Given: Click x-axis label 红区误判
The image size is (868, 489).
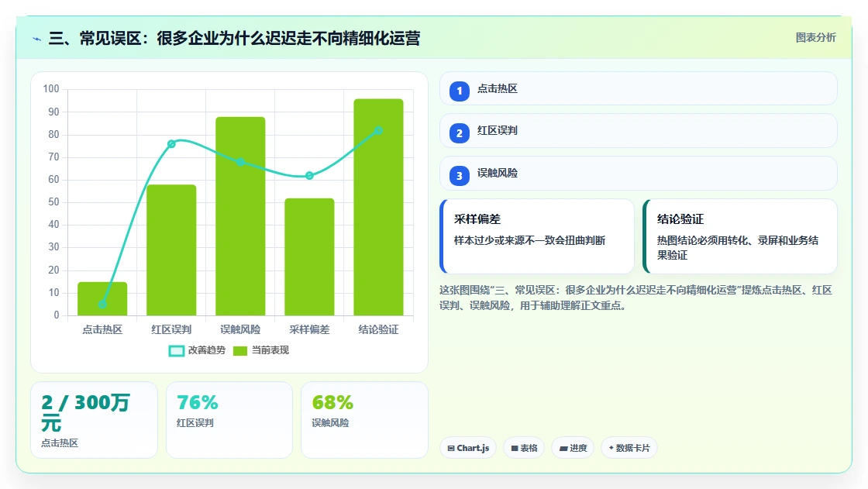Looking at the screenshot, I should click(x=171, y=329).
